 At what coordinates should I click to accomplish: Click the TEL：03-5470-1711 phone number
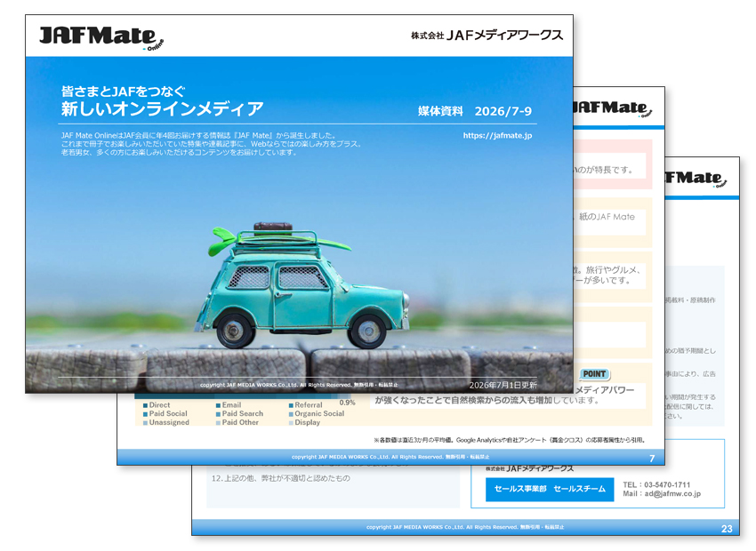[x=656, y=485]
